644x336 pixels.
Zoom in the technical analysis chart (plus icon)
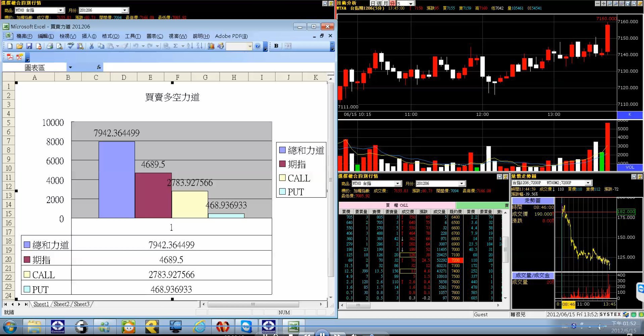coord(604,3)
